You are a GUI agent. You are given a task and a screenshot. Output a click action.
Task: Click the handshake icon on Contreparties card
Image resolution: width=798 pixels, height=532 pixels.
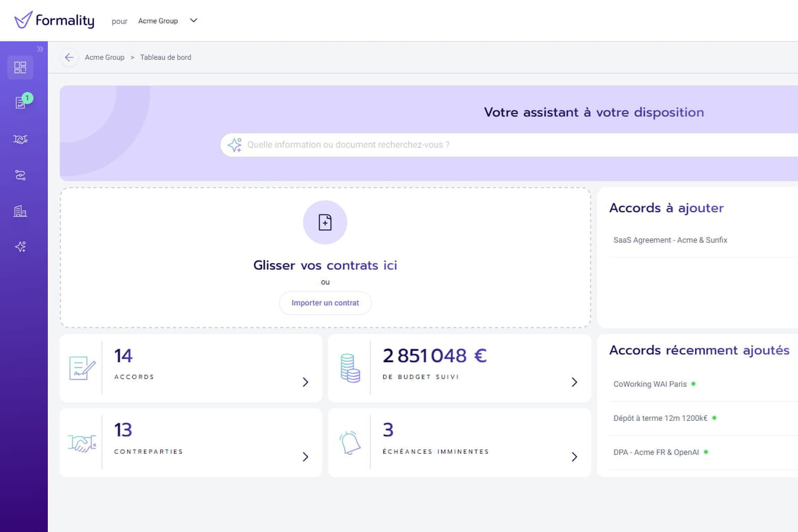coord(82,443)
